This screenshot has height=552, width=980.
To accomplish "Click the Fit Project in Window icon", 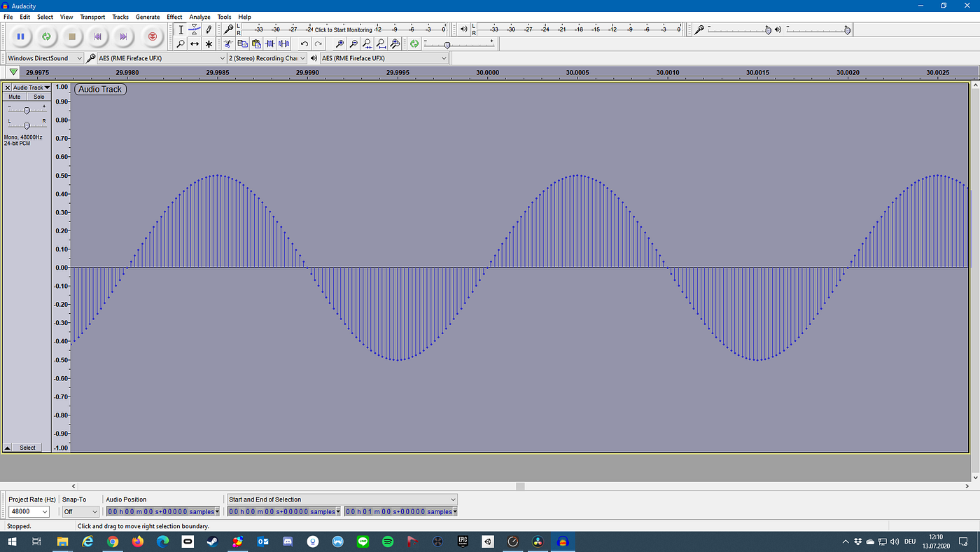I will click(381, 43).
